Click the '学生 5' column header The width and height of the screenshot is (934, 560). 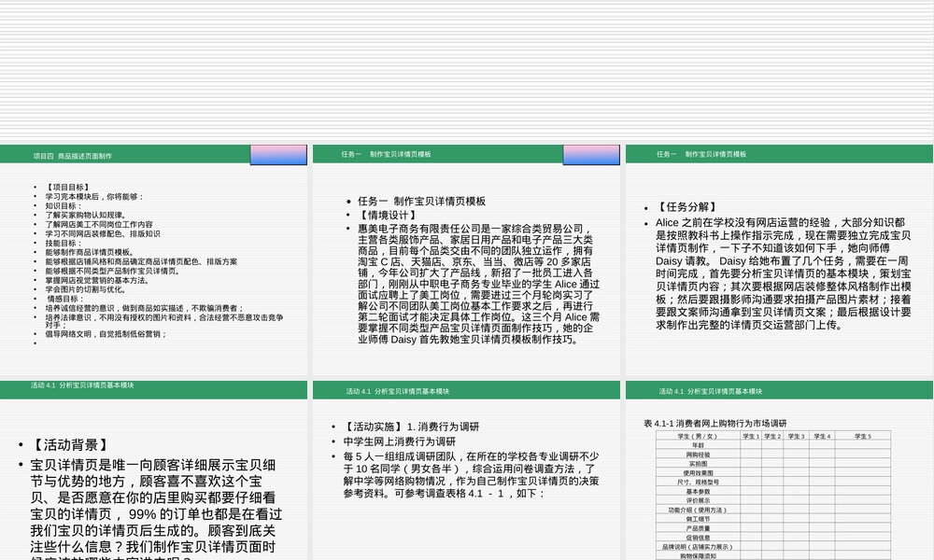pos(862,436)
